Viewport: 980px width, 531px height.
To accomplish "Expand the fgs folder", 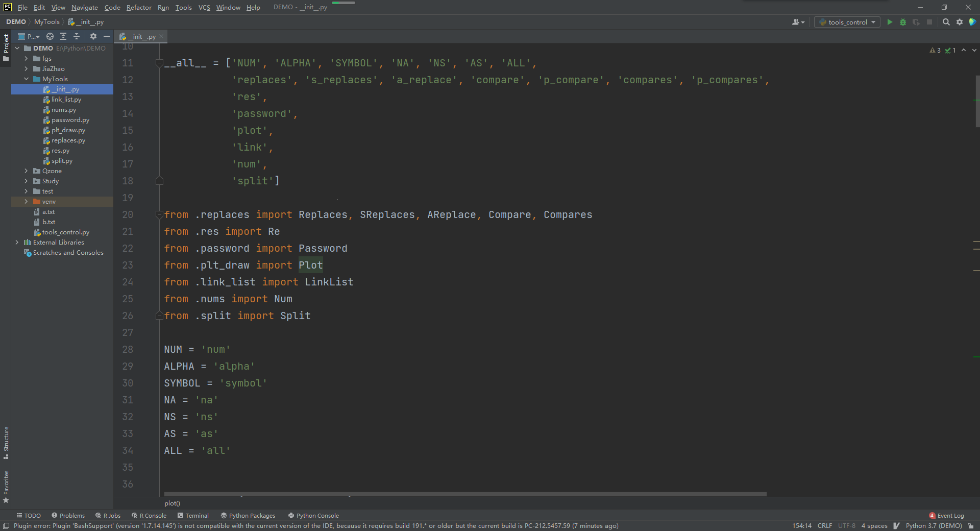I will click(x=26, y=59).
